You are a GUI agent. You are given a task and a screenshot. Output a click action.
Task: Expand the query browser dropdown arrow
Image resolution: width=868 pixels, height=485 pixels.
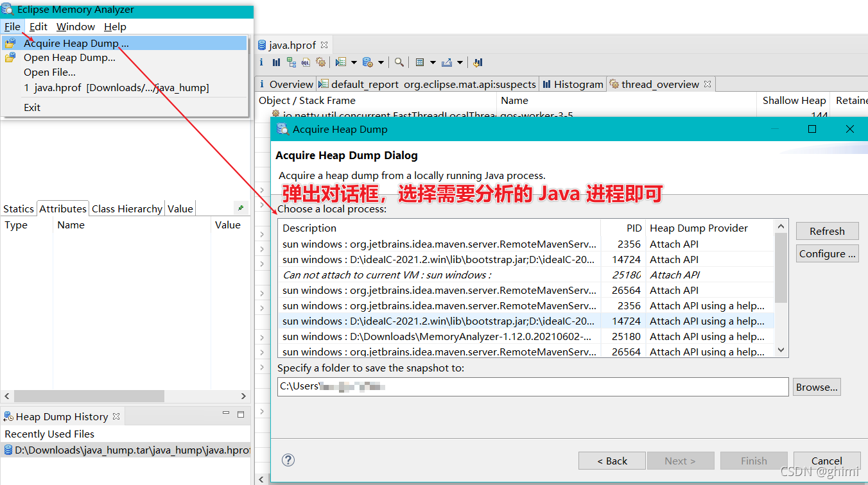point(381,62)
